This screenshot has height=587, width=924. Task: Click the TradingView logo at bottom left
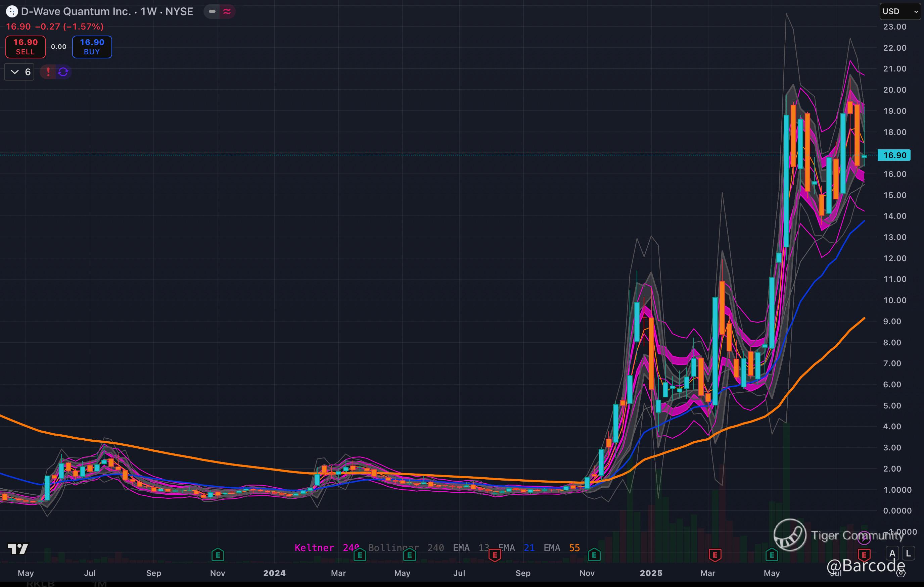[18, 549]
